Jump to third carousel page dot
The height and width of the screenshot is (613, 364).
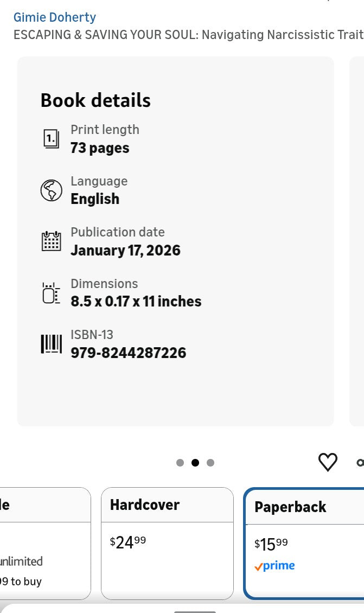coord(210,463)
